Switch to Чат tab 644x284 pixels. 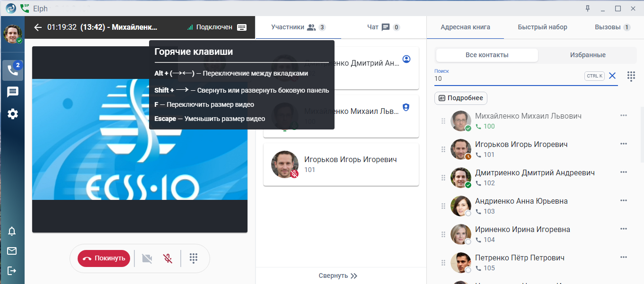coord(383,27)
